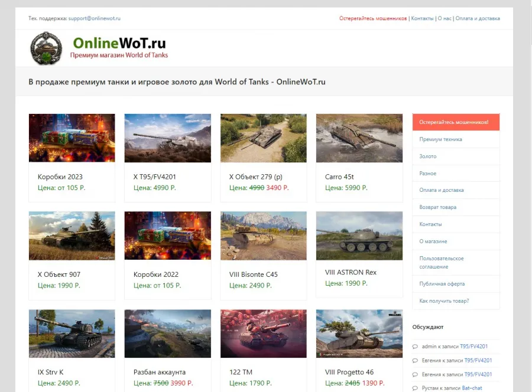Open the IX Strv K tank image

[72, 334]
